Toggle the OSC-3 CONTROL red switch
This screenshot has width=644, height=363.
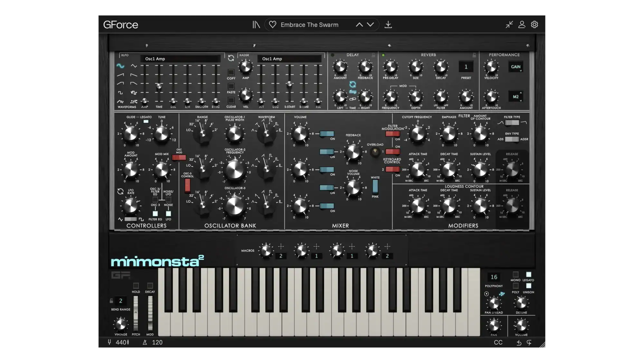click(x=187, y=186)
